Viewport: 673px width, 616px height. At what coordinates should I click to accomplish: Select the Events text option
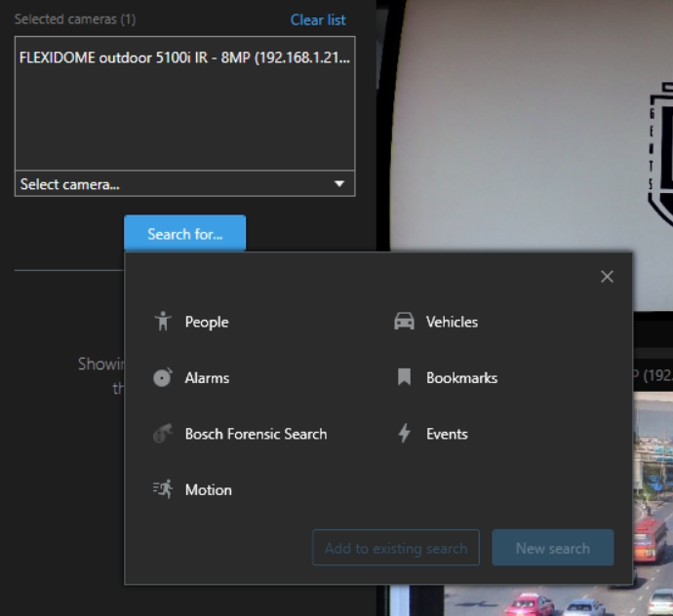pos(447,435)
